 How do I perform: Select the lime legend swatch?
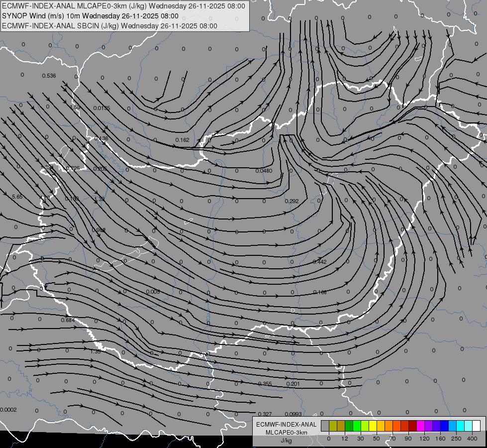(x=365, y=426)
